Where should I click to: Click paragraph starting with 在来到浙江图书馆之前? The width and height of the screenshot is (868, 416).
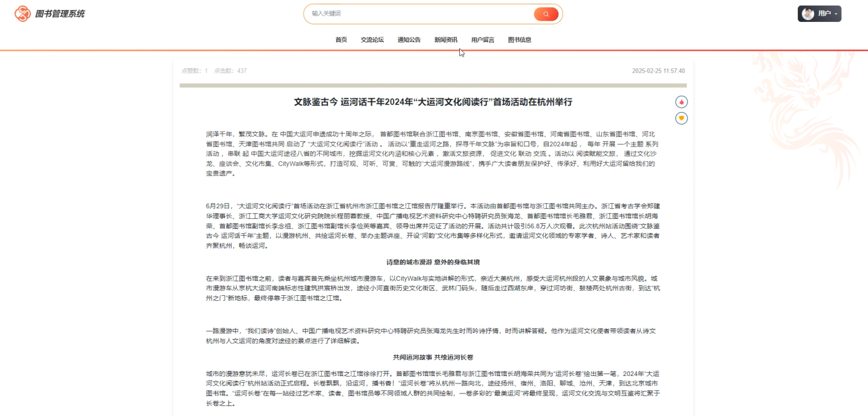(x=433, y=288)
